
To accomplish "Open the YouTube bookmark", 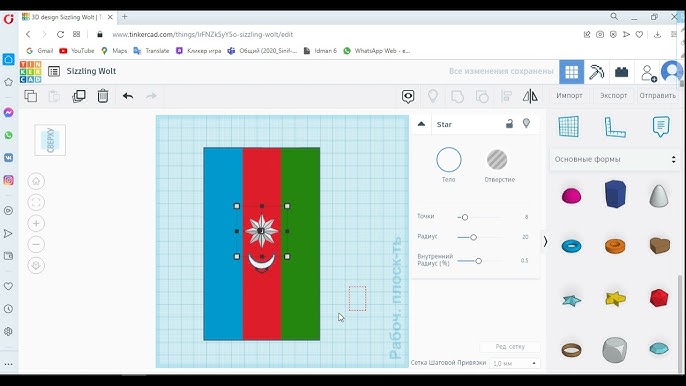I will coord(77,51).
